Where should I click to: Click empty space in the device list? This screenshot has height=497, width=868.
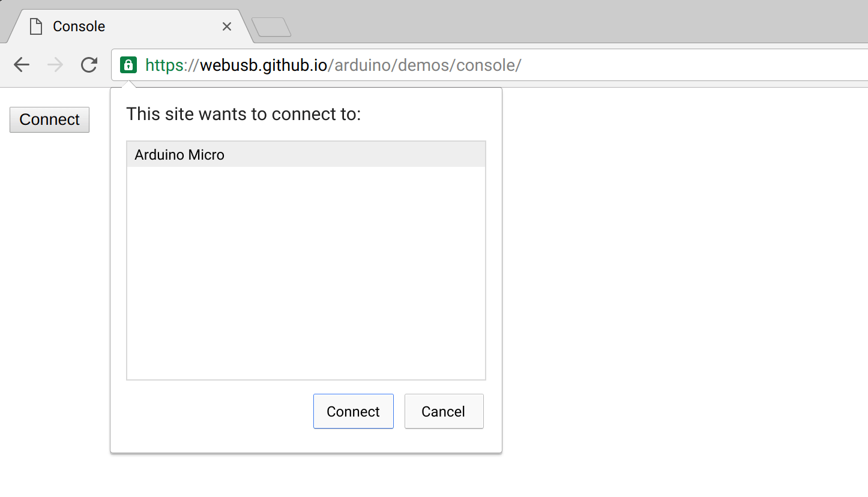click(306, 270)
